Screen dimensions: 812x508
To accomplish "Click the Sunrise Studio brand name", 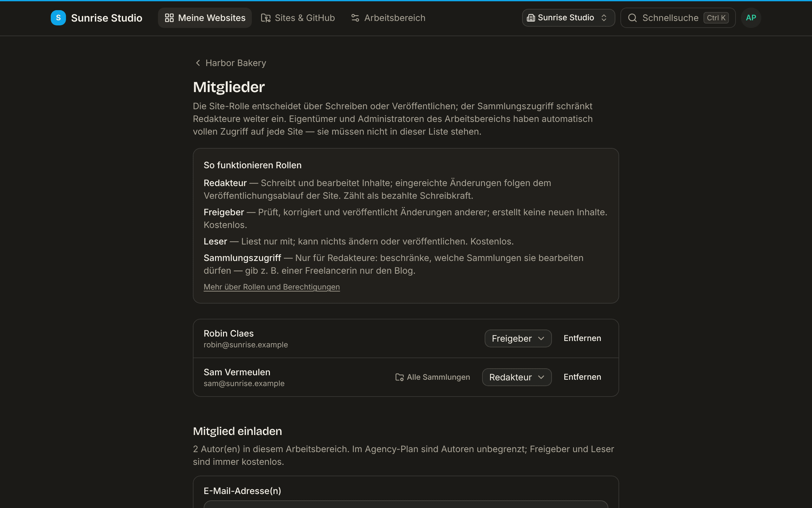I will 107,18.
